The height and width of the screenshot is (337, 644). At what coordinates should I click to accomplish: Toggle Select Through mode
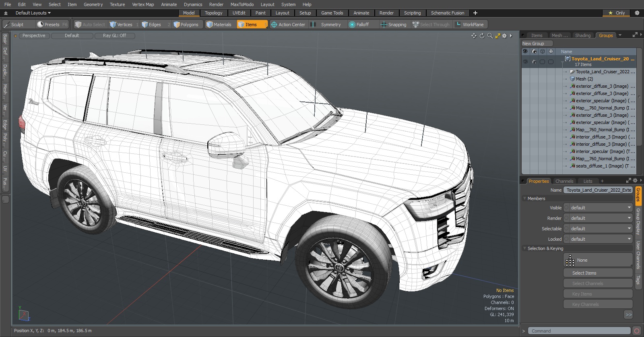pos(431,25)
